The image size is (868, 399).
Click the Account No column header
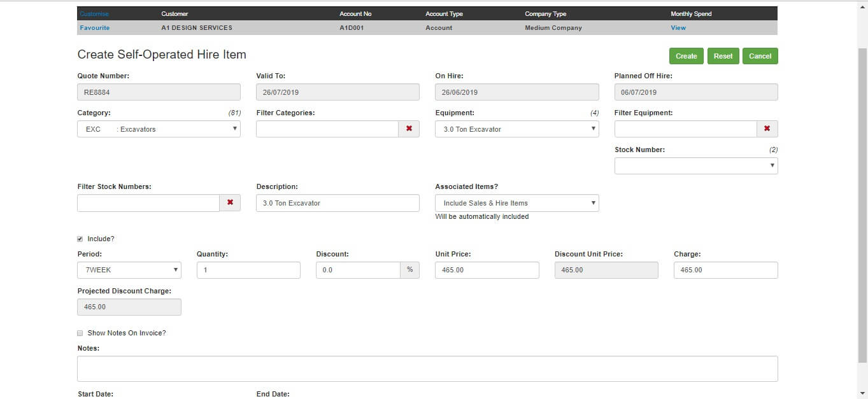355,14
